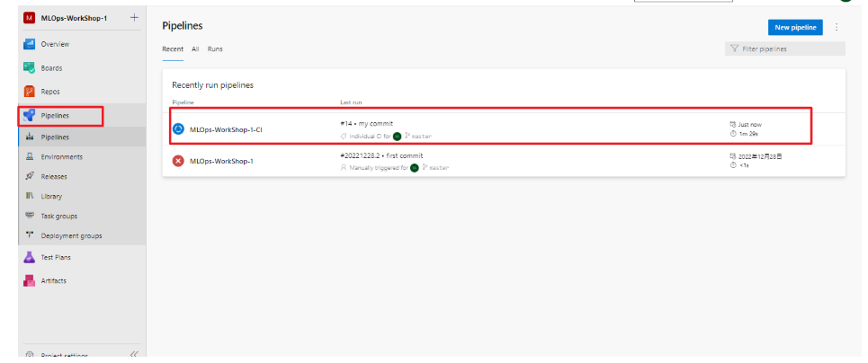The height and width of the screenshot is (363, 868).
Task: Open the Library icon
Action: [x=30, y=197]
